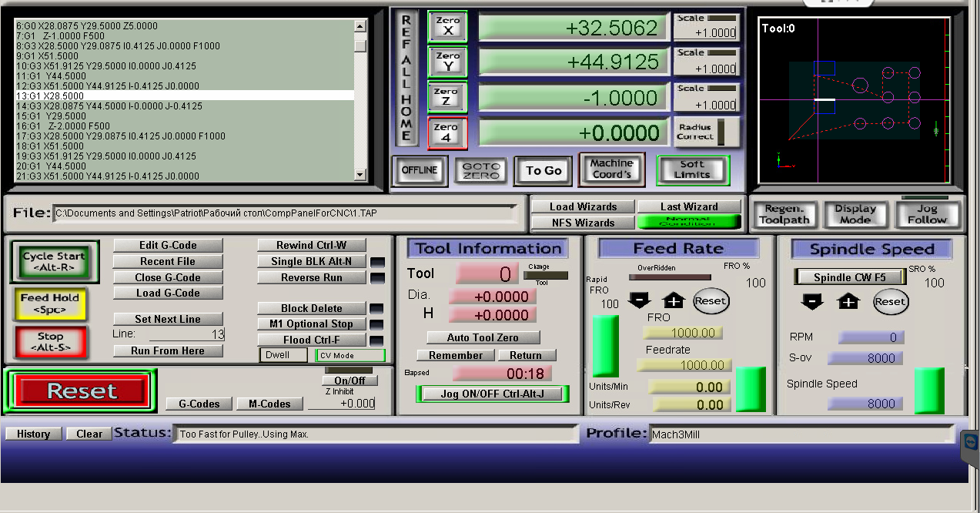980x513 pixels.
Task: Toggle Reverse Run
Action: click(311, 277)
